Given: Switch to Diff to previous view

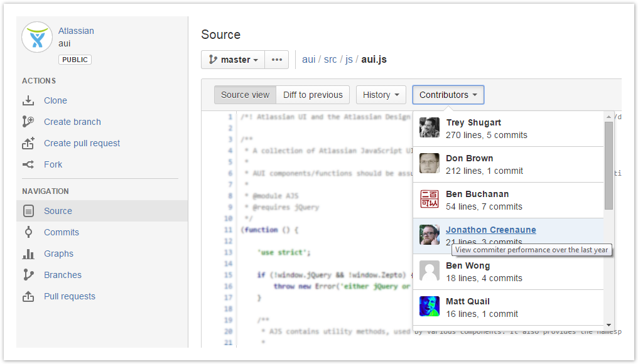Looking at the screenshot, I should click(x=313, y=95).
